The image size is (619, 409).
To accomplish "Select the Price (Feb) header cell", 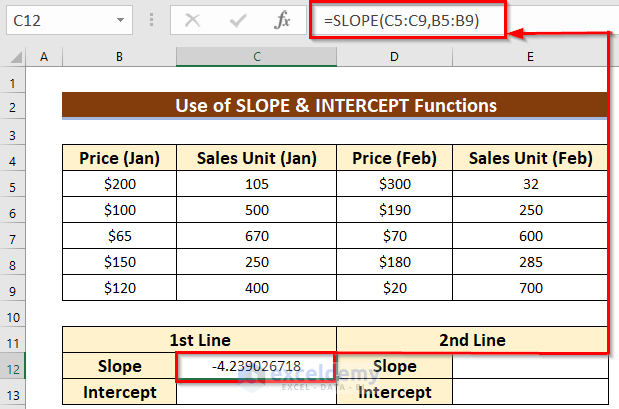I will 395,158.
